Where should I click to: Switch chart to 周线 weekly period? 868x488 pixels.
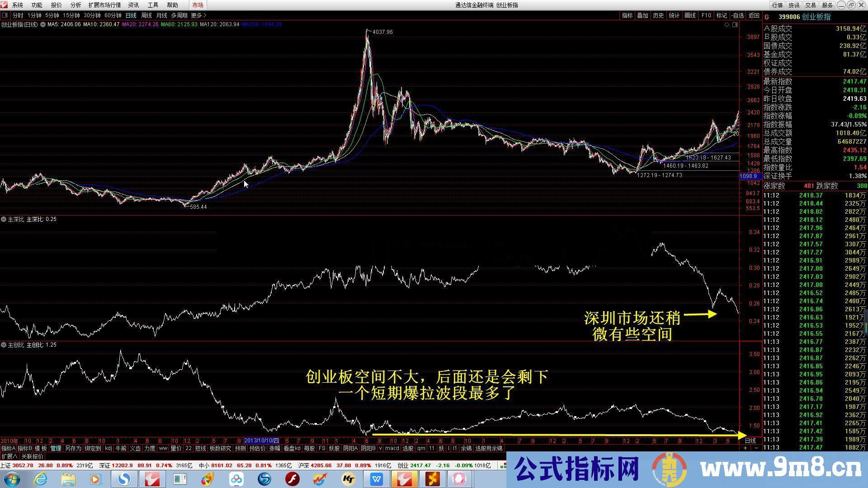click(x=146, y=15)
